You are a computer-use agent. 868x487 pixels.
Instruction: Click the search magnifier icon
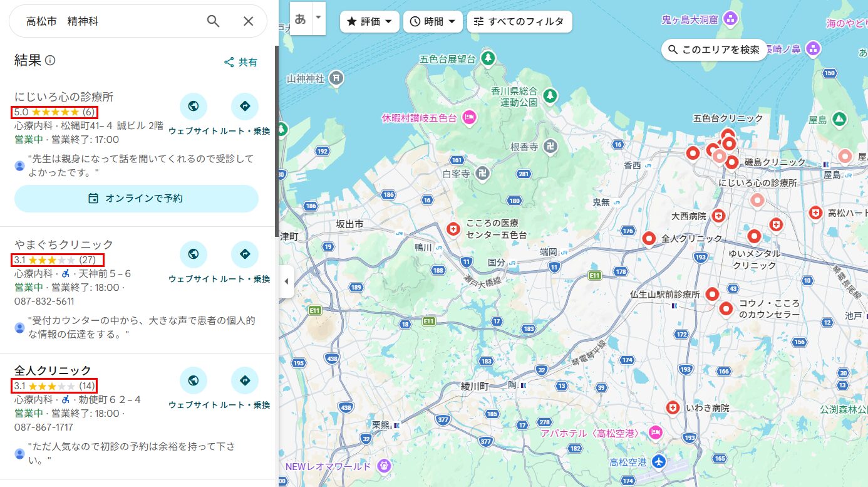[213, 21]
